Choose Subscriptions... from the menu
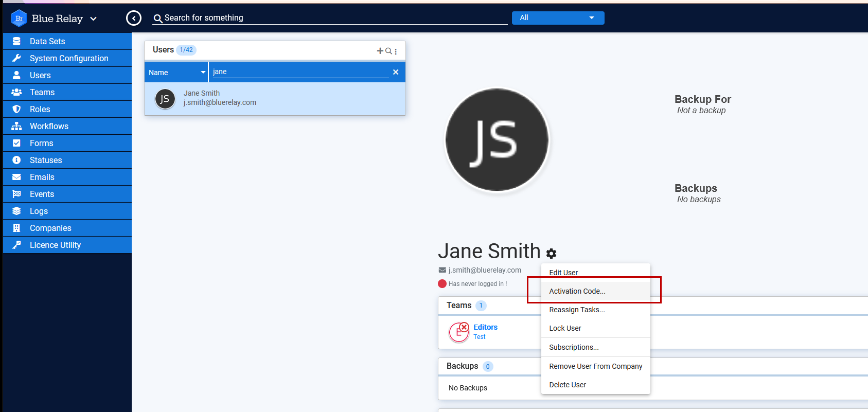Screen dimensions: 868x412 [x=596, y=347]
